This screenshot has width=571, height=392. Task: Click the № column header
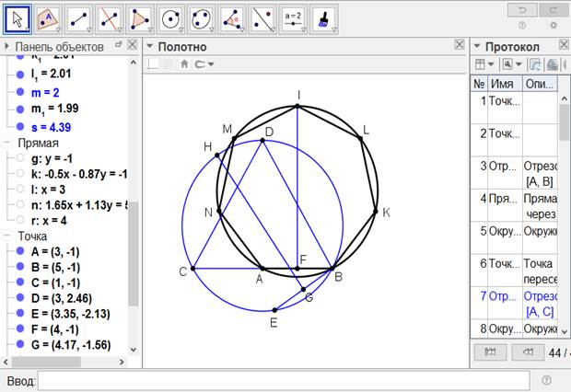click(x=479, y=84)
